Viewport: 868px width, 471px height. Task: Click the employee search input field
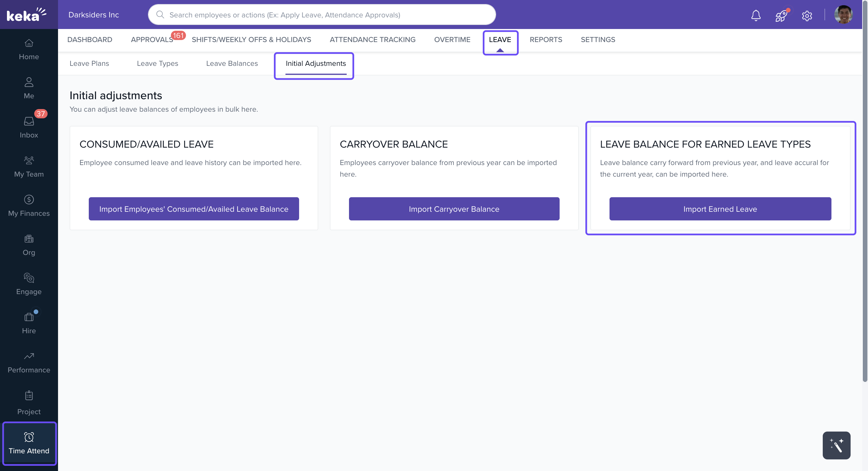[322, 15]
